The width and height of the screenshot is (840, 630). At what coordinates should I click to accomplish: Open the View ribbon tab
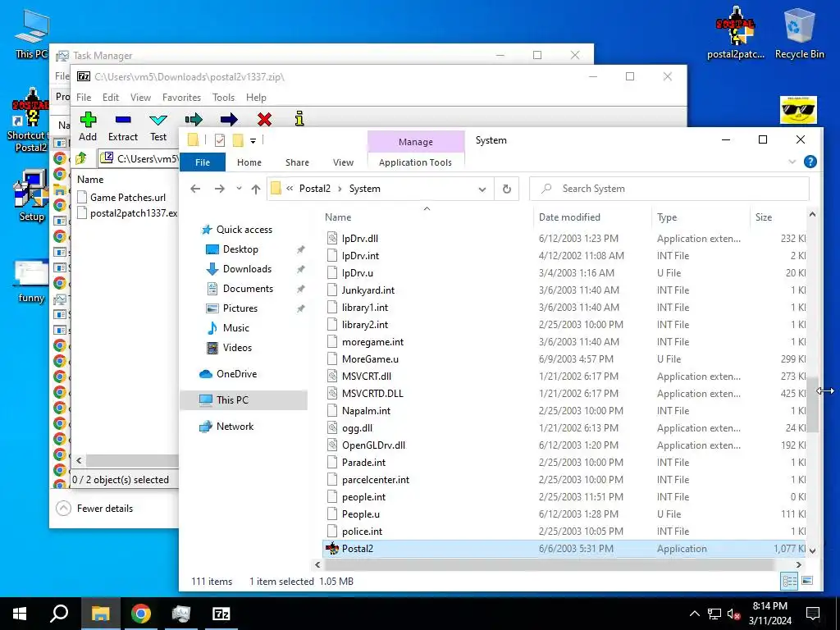point(343,162)
